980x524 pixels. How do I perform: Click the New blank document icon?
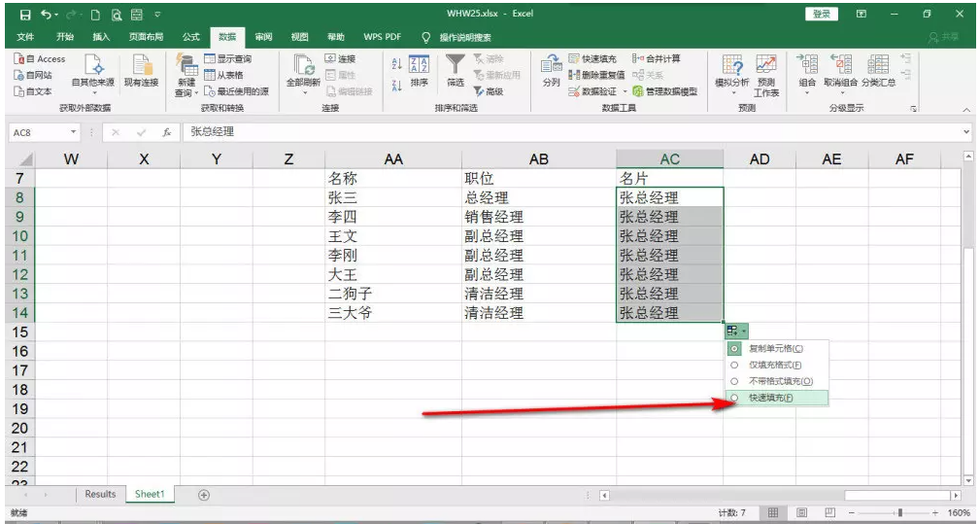click(x=95, y=15)
